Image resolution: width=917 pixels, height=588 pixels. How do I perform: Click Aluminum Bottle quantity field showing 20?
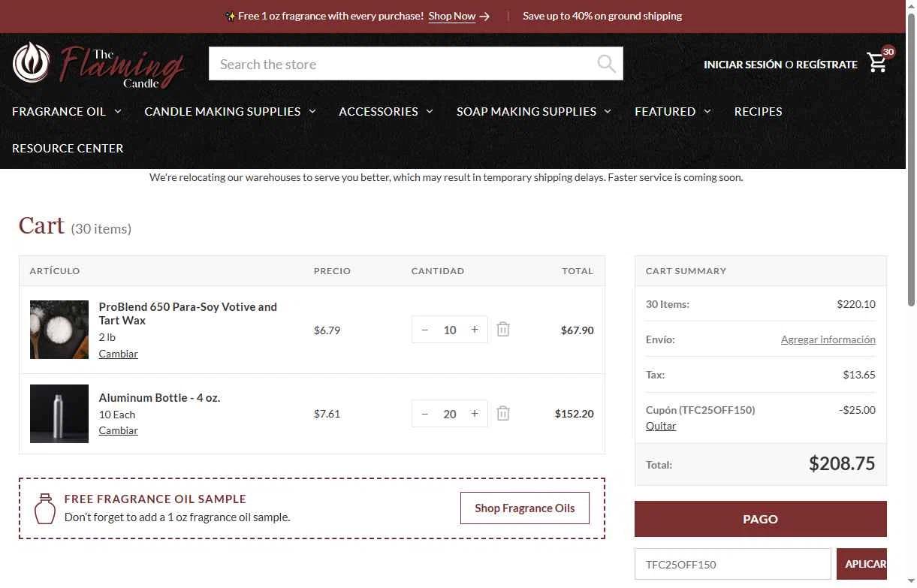450,414
